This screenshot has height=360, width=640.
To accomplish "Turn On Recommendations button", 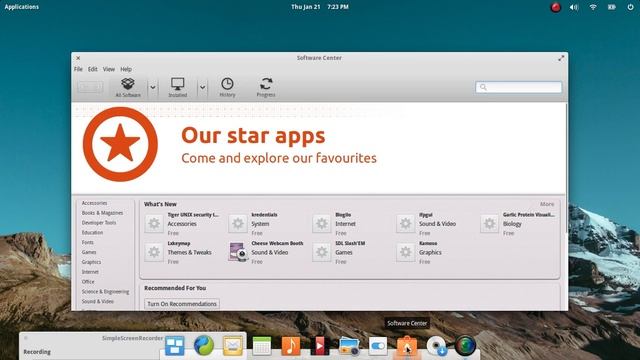I will 182,304.
